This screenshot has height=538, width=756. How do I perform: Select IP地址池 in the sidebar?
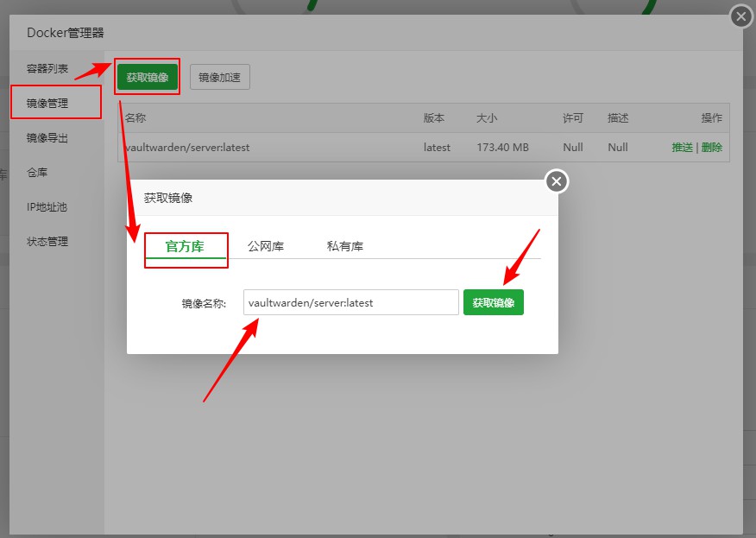point(47,206)
